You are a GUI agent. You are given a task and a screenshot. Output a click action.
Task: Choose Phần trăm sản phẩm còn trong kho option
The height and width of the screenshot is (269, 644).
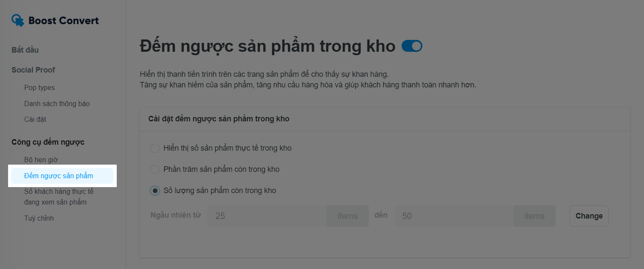coord(155,169)
